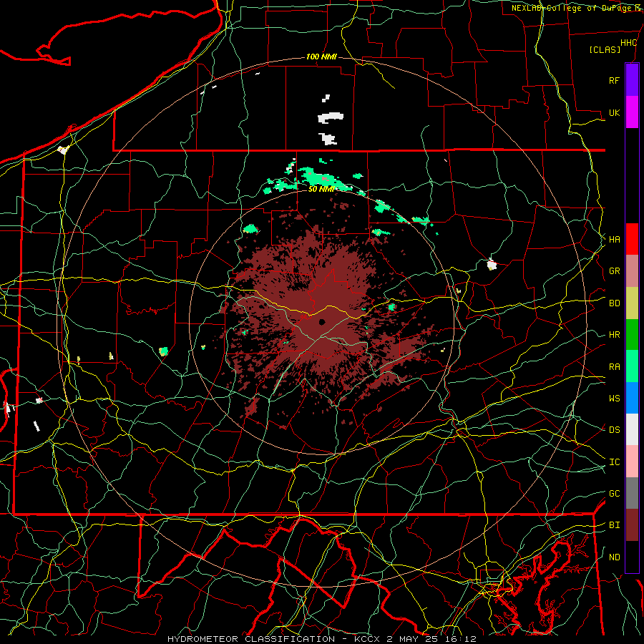This screenshot has width=644, height=644.
Task: Click the WS legend label
Action: [x=614, y=398]
